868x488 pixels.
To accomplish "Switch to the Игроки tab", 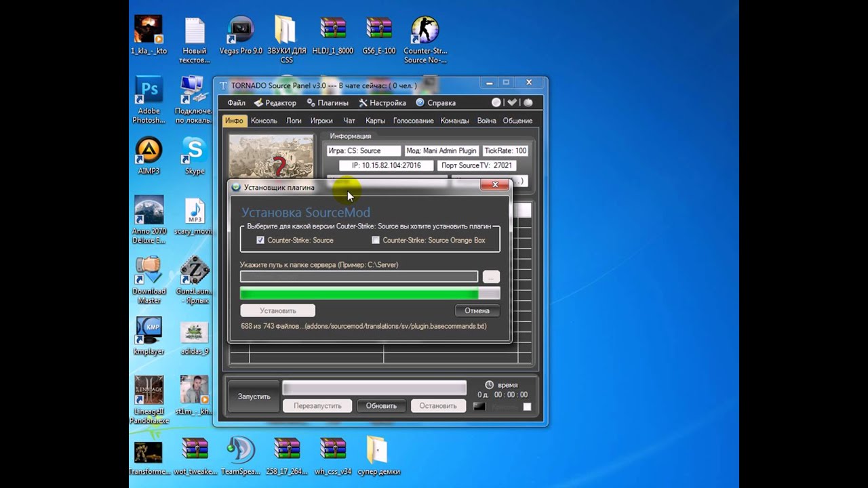I will (x=321, y=121).
